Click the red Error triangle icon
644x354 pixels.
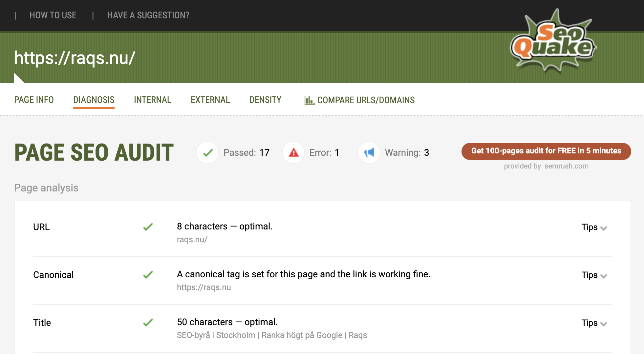tap(293, 152)
